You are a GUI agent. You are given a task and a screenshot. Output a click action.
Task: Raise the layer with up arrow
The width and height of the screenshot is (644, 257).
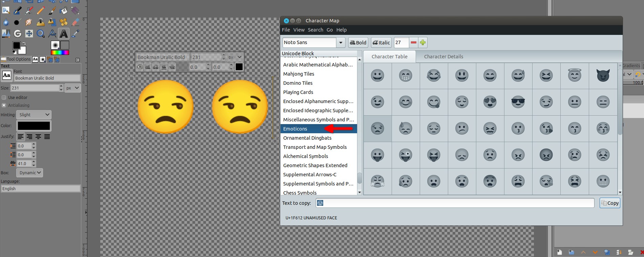coord(583,252)
